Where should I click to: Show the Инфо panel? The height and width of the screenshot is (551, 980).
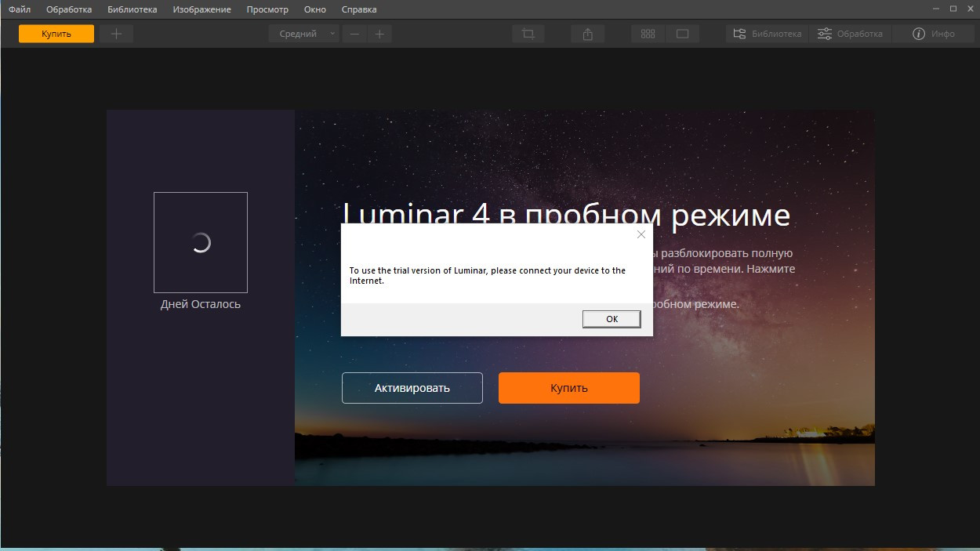[934, 34]
